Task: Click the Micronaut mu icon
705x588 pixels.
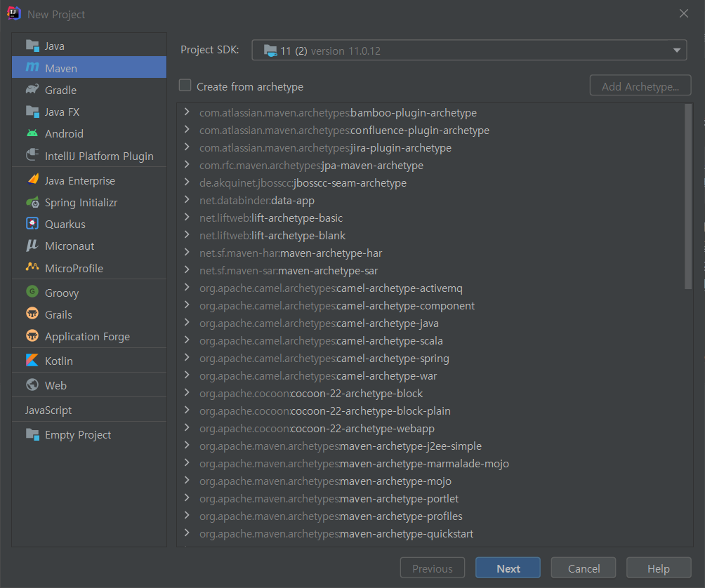Action: point(32,246)
